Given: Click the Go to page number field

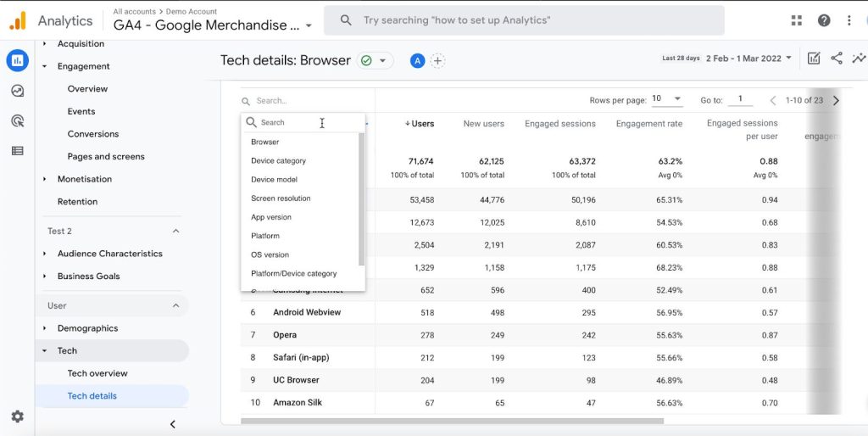Looking at the screenshot, I should coord(740,100).
